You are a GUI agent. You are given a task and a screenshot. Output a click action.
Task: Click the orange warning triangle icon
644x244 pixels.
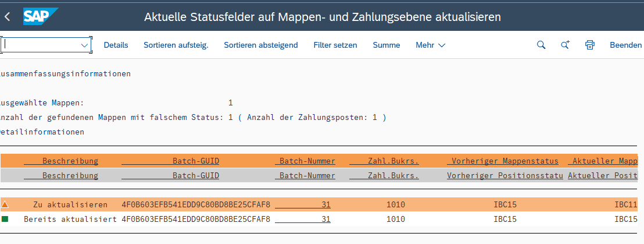[x=5, y=204]
